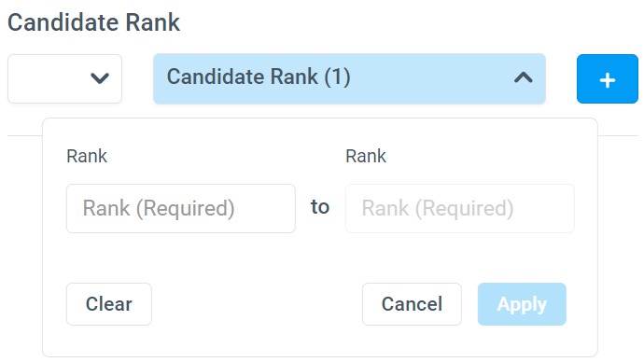The width and height of the screenshot is (644, 362).
Task: Click the down chevron in the empty dropdown
Action: point(99,78)
